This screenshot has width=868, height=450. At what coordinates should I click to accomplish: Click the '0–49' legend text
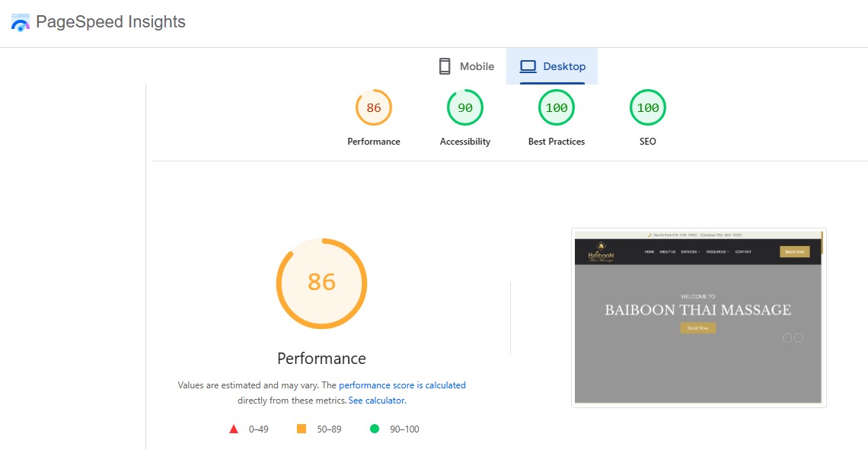point(259,429)
